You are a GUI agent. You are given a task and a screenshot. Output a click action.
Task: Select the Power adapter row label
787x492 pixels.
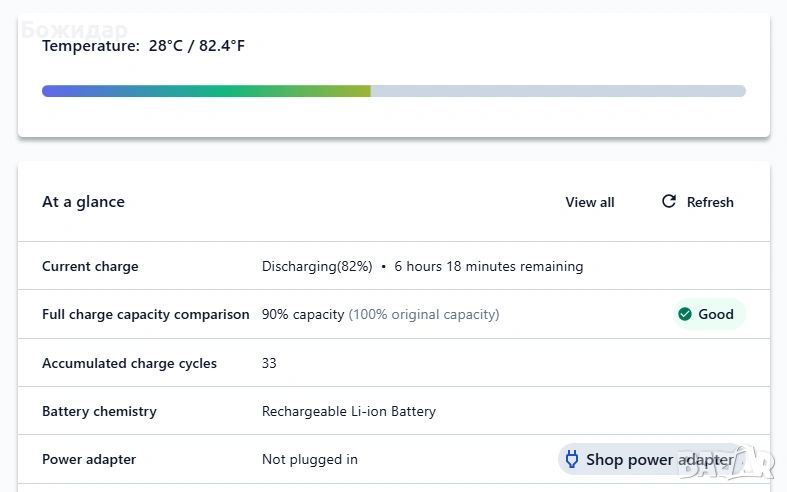(x=89, y=460)
